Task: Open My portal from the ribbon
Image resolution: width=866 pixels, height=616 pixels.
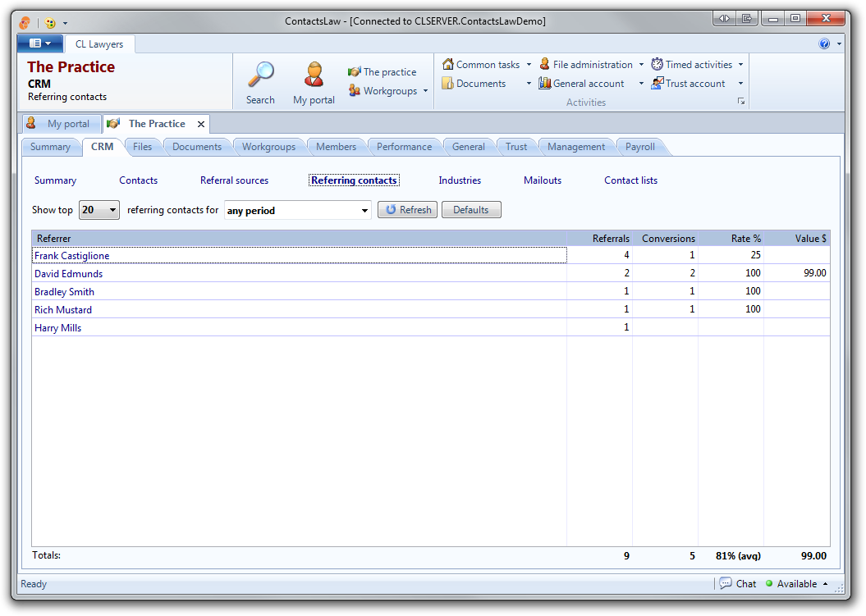Action: [314, 84]
